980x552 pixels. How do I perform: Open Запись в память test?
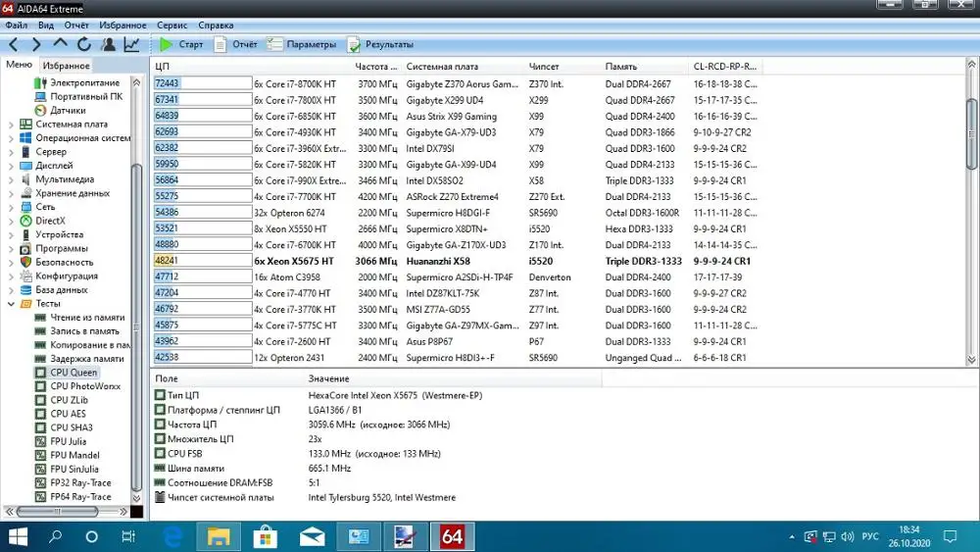point(84,331)
